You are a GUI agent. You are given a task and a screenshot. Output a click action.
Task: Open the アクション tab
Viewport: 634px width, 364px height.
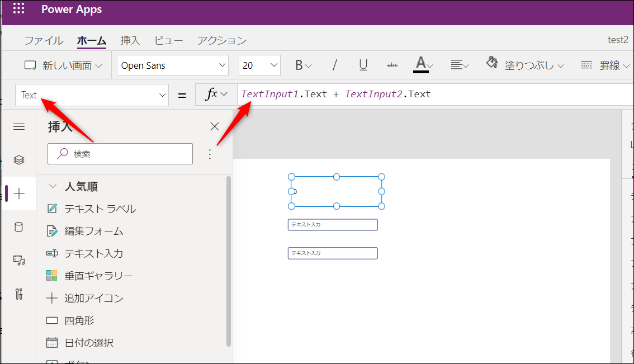coord(221,40)
